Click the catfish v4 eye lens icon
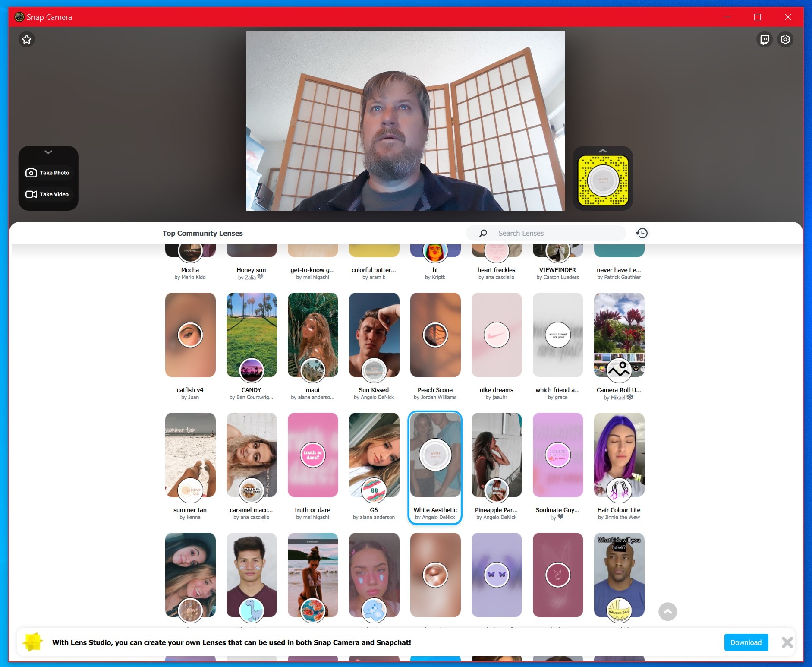Screen dimensions: 812x667 (x=190, y=335)
